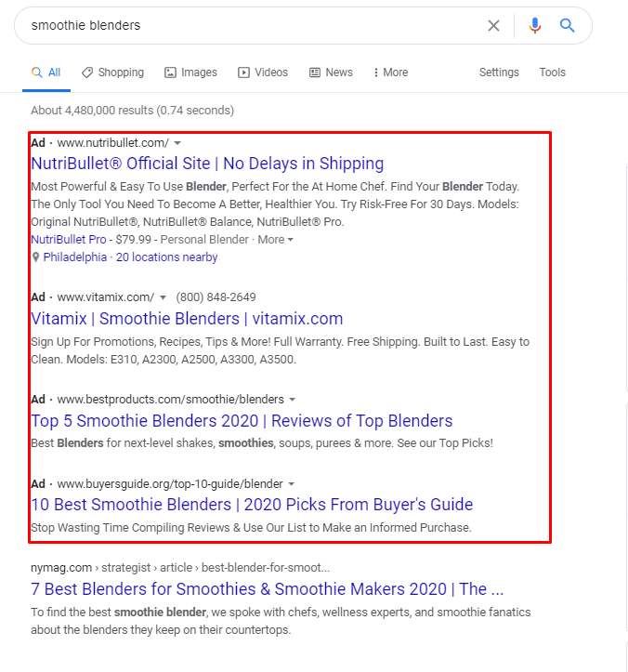Image resolution: width=628 pixels, height=672 pixels.
Task: Open the Shopping tab
Action: pyautogui.click(x=112, y=72)
